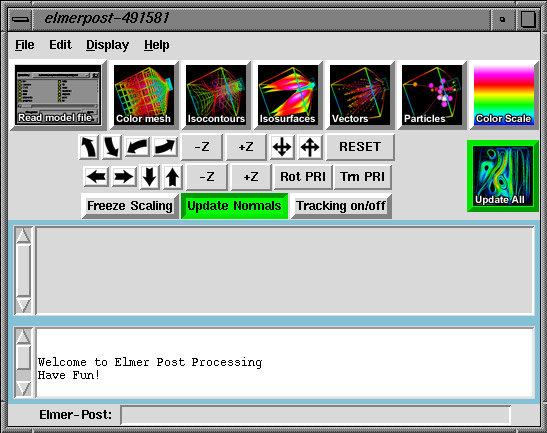This screenshot has width=547, height=433.
Task: Click the scale-up arrows icon next to RESET
Action: point(310,147)
